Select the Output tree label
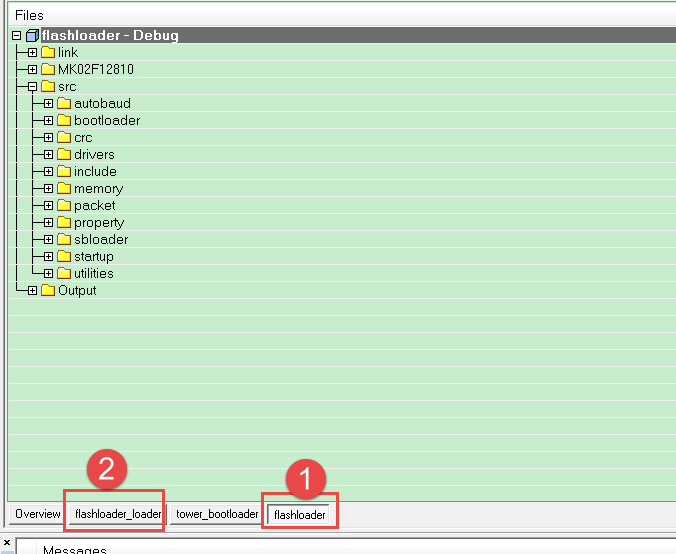676x554 pixels. [x=77, y=291]
